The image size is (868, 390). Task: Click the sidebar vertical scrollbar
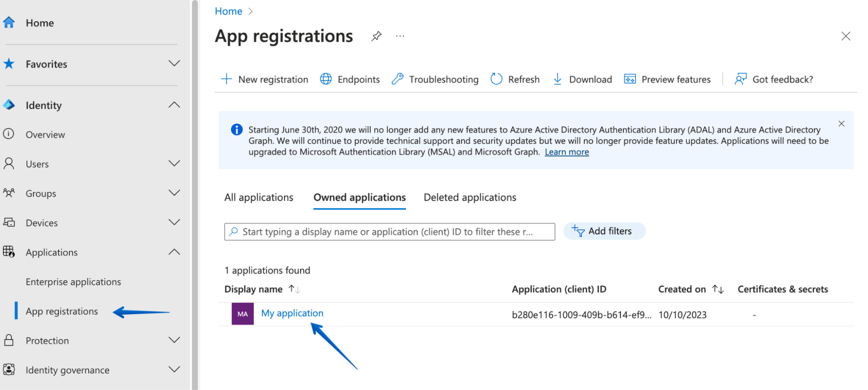tap(195, 195)
